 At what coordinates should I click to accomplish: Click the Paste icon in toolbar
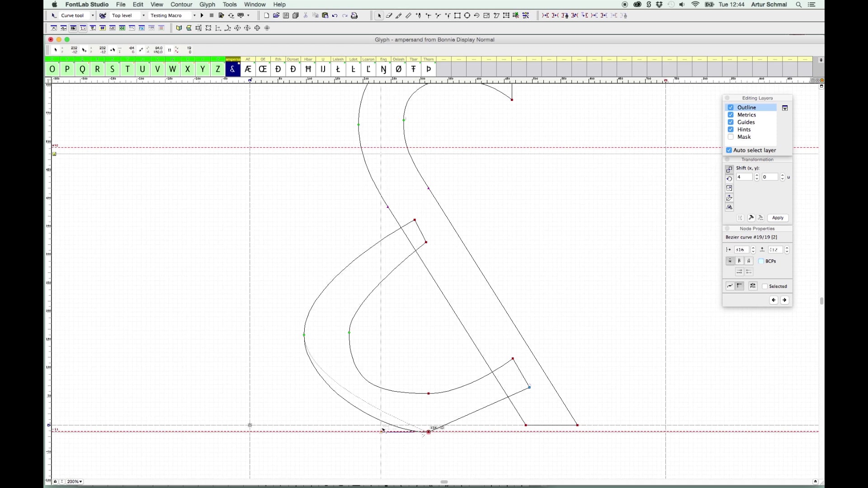click(325, 15)
